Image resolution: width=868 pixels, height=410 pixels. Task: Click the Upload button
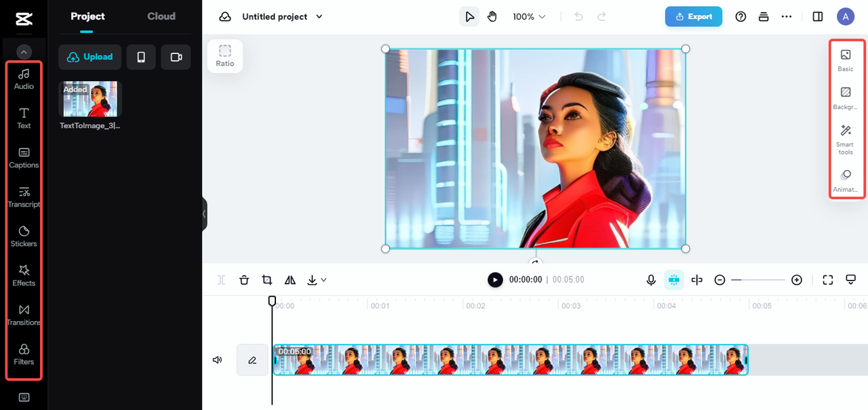90,57
